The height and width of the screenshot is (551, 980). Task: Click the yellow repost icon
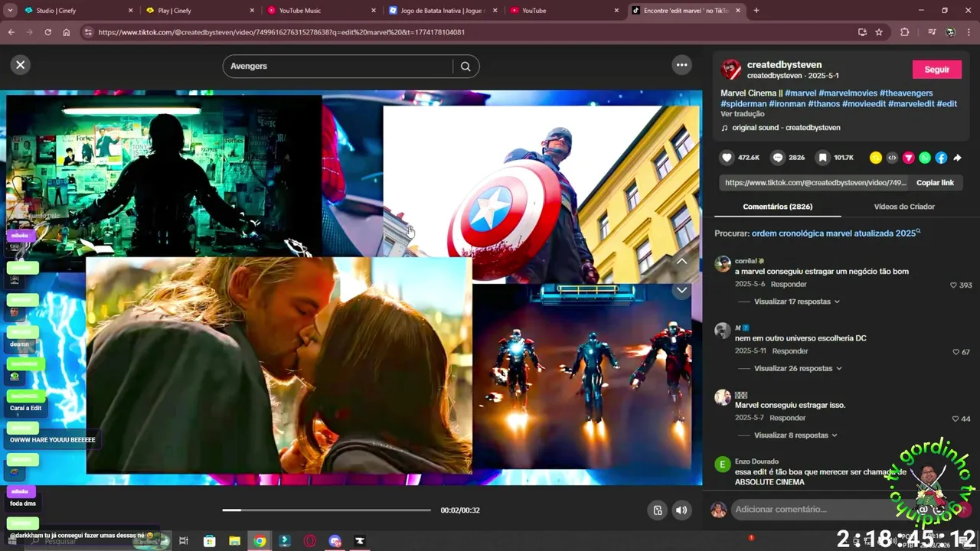coord(876,158)
